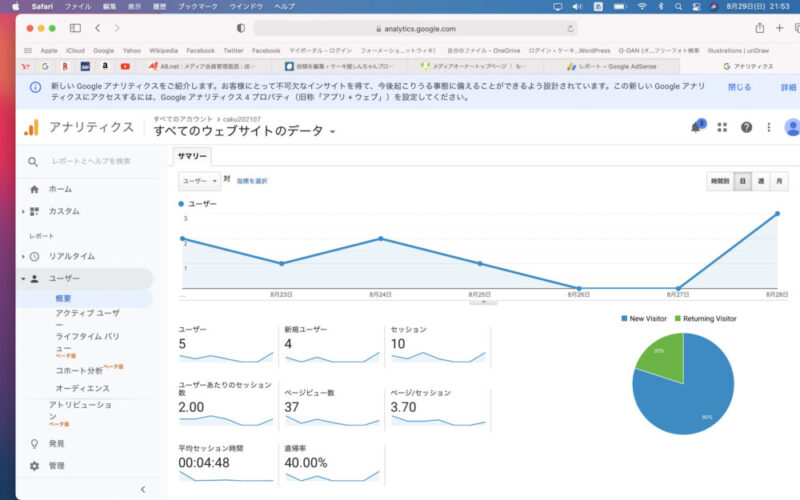Viewport: 800px width, 500px height.
Task: Open the ユーザー metric dropdown
Action: [199, 181]
